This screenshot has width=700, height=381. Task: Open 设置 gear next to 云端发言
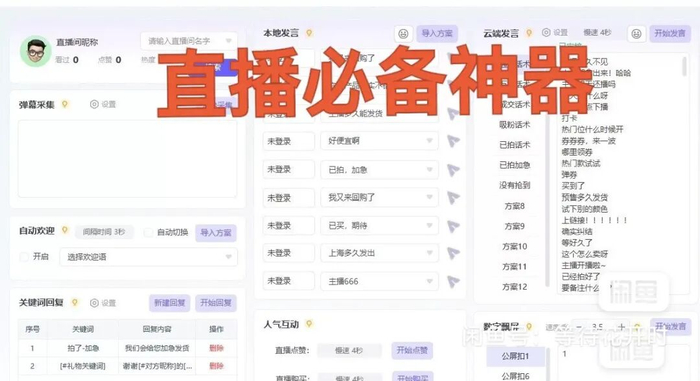point(555,33)
